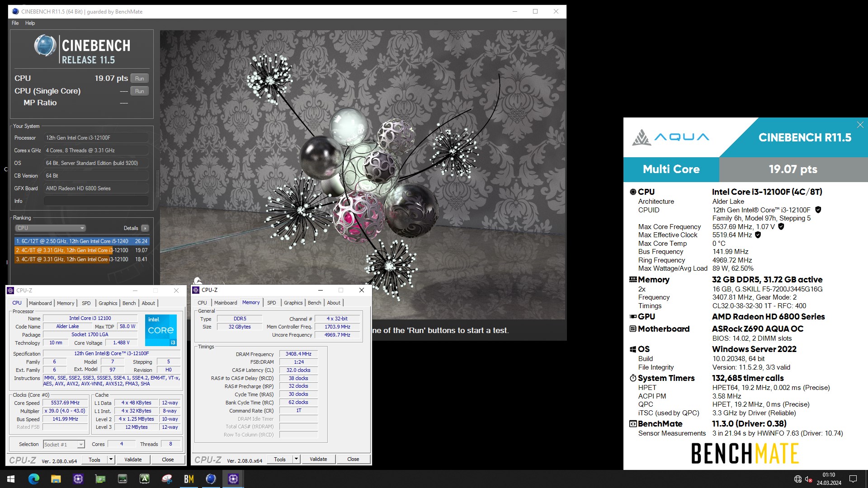868x488 pixels.
Task: Click the Motherboard icon in BenchMate panel
Action: (x=633, y=329)
